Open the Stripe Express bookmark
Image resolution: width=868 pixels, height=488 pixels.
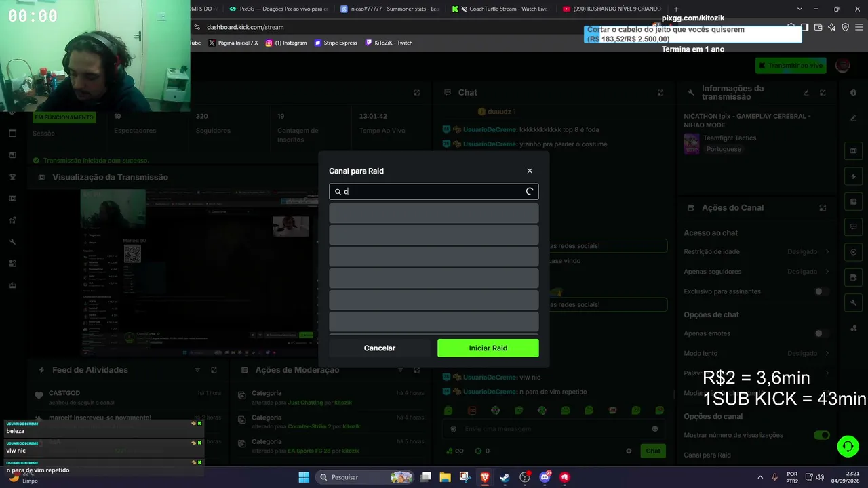coord(336,43)
